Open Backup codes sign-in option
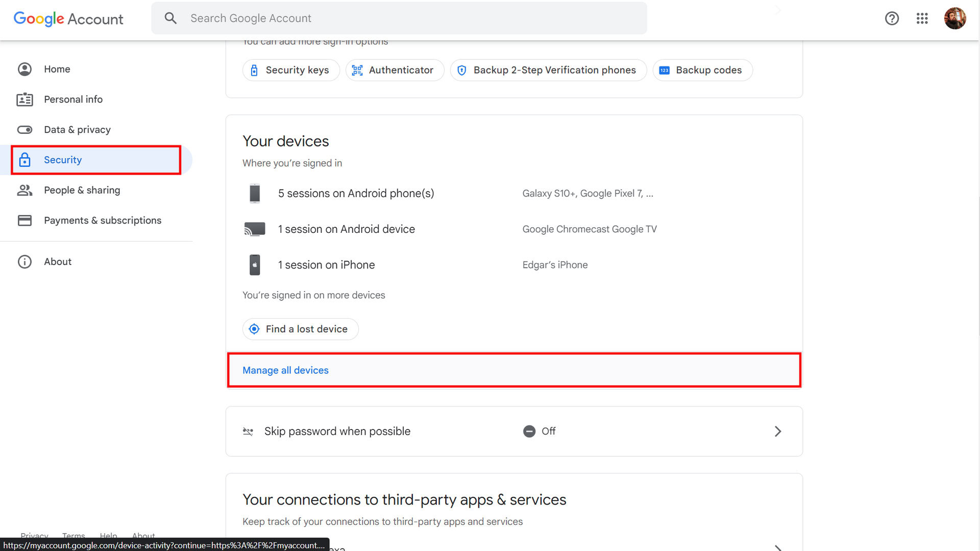Viewport: 980px width, 551px height. click(x=702, y=70)
